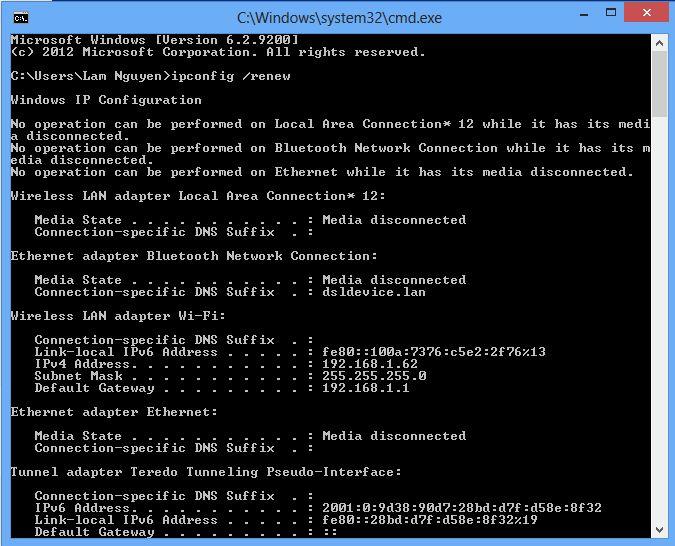Open the cmd.exe system menu icon

pos(19,17)
